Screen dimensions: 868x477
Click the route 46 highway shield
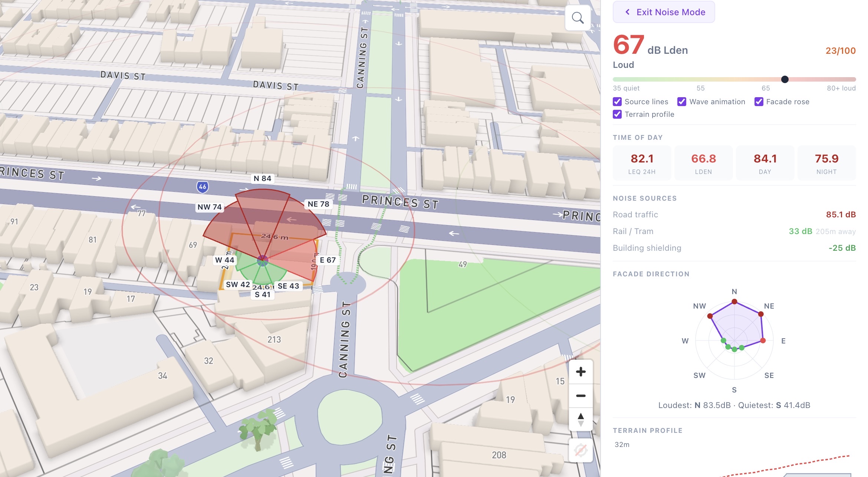(202, 187)
